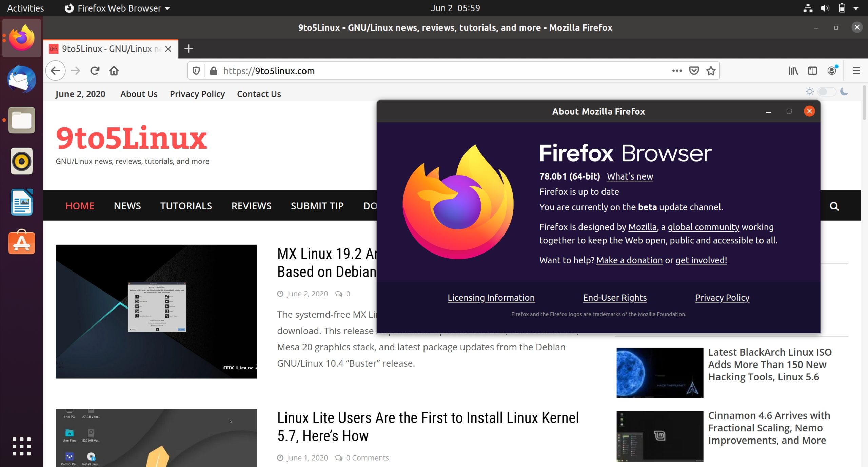The image size is (868, 467).
Task: Show Applications grid in the dock
Action: [x=22, y=446]
